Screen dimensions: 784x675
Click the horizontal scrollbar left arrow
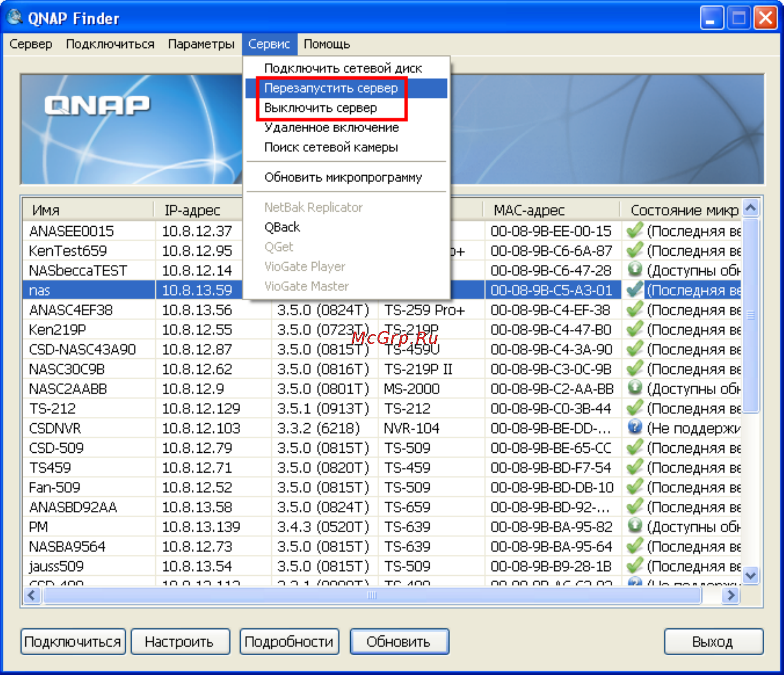[x=32, y=596]
